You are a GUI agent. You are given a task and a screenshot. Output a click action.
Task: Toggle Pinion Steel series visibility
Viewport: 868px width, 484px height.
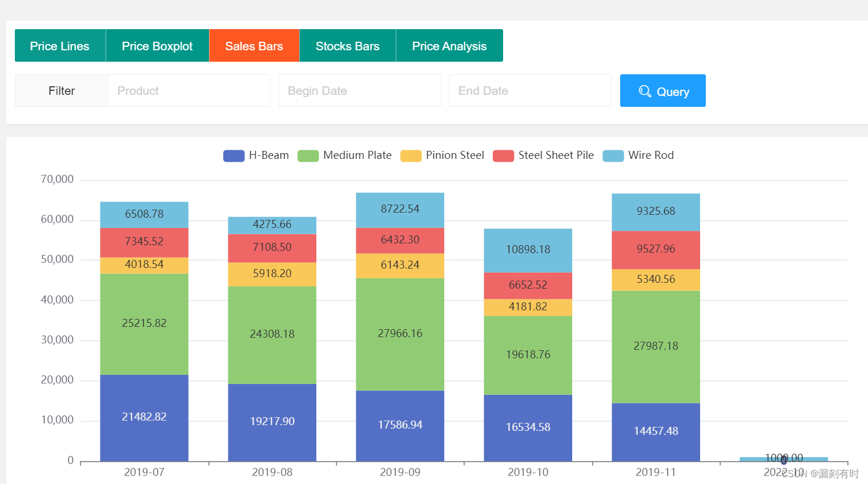tap(442, 155)
